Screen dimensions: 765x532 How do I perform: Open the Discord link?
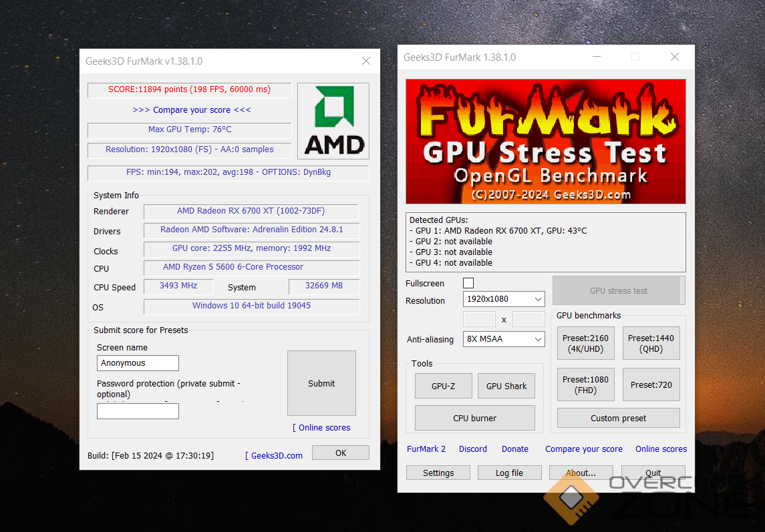point(473,449)
